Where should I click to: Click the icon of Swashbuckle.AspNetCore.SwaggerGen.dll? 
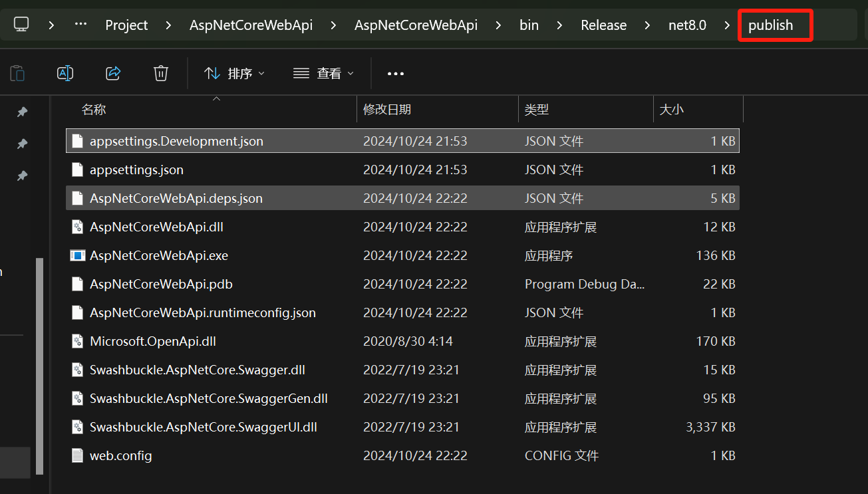(x=78, y=398)
